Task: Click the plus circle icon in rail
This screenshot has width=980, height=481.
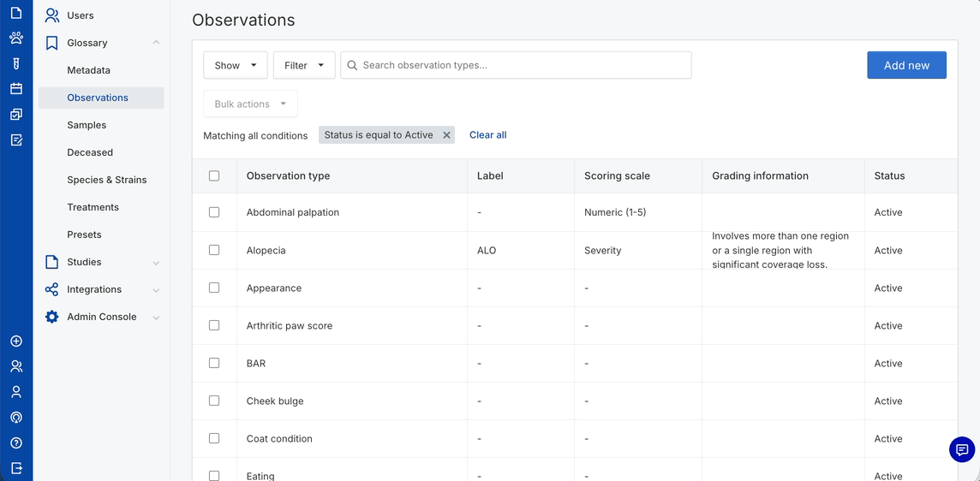Action: coord(16,341)
